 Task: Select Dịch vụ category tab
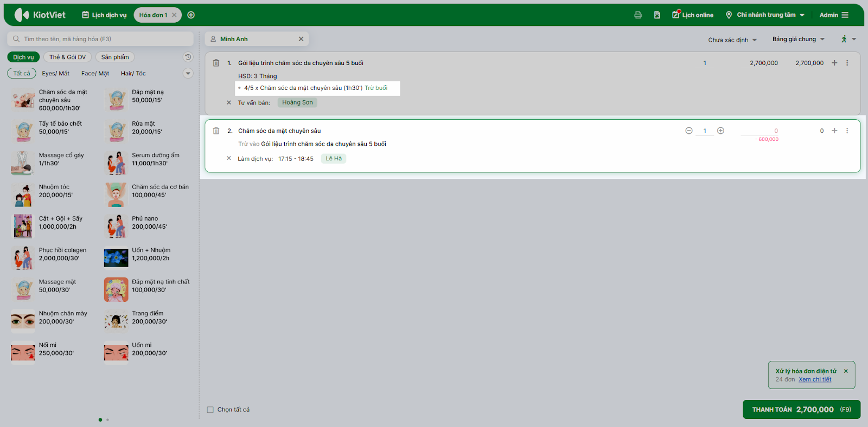[23, 57]
